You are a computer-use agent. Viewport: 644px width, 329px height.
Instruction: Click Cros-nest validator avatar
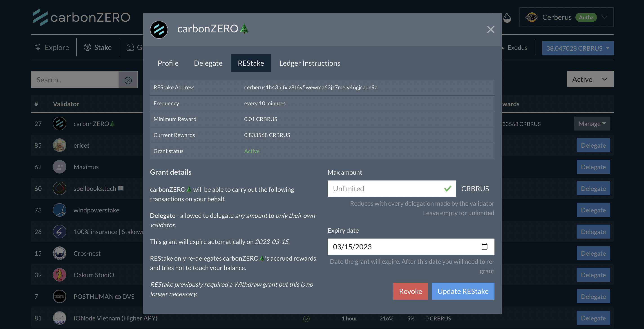point(60,253)
